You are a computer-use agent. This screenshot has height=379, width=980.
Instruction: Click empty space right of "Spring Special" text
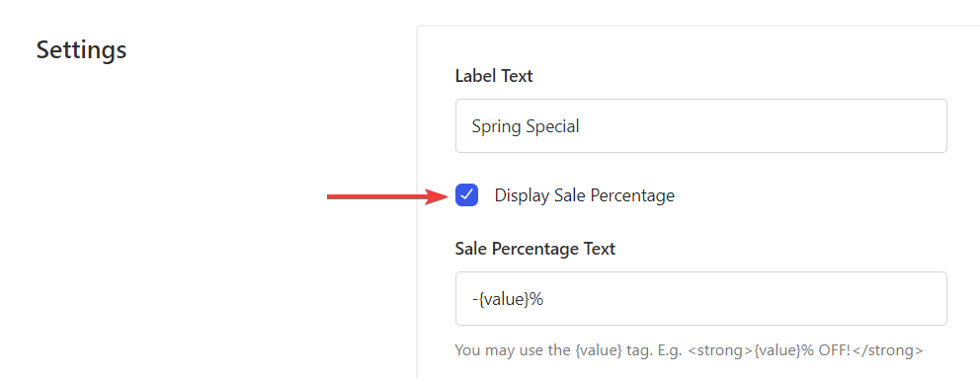[763, 126]
